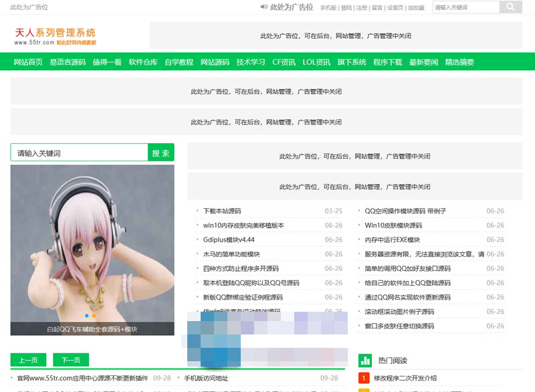Focus the left 请输入关键词 search field
The width and height of the screenshot is (535, 392).
coord(79,153)
